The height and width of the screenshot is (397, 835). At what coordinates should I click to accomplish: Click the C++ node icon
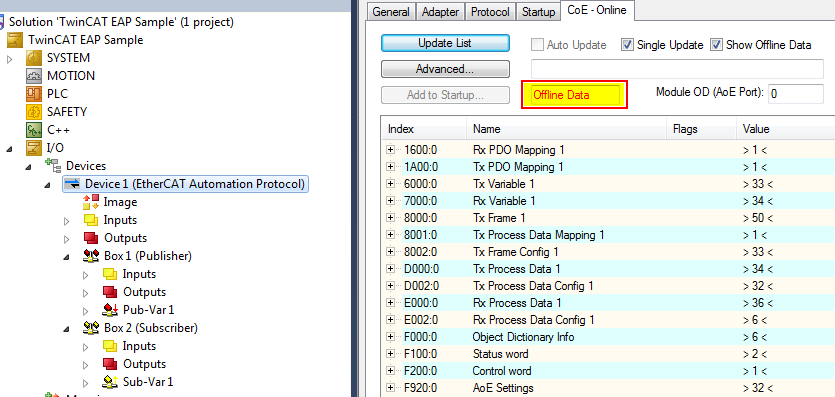pos(34,130)
